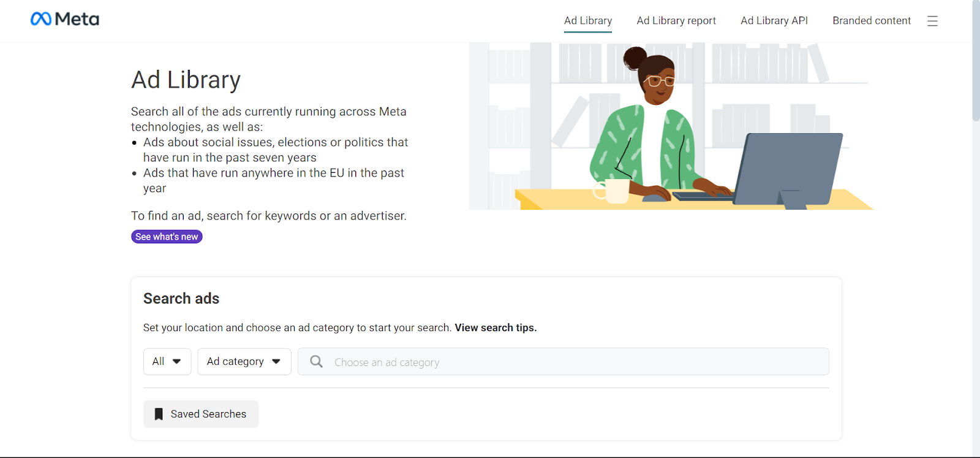Go to the Ad Library API tab

tap(774, 21)
